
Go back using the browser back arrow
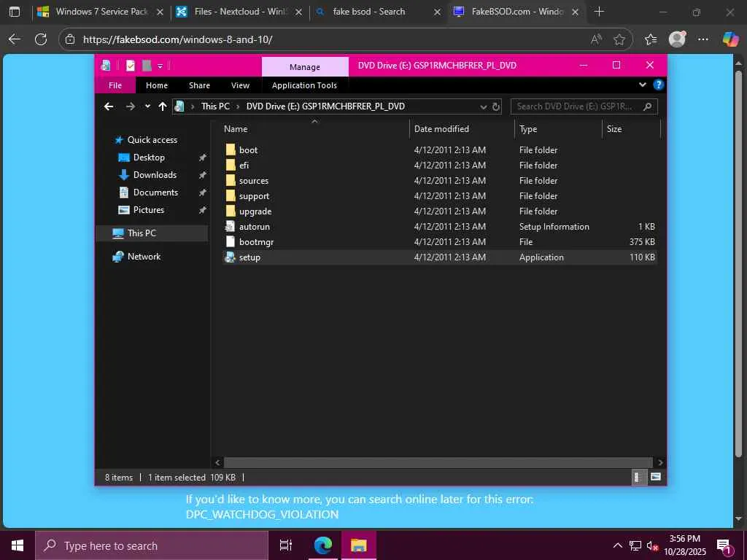(15, 39)
